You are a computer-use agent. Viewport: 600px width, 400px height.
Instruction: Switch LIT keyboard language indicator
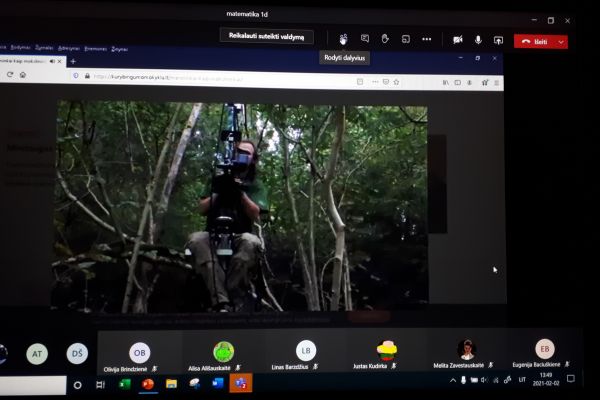[522, 380]
